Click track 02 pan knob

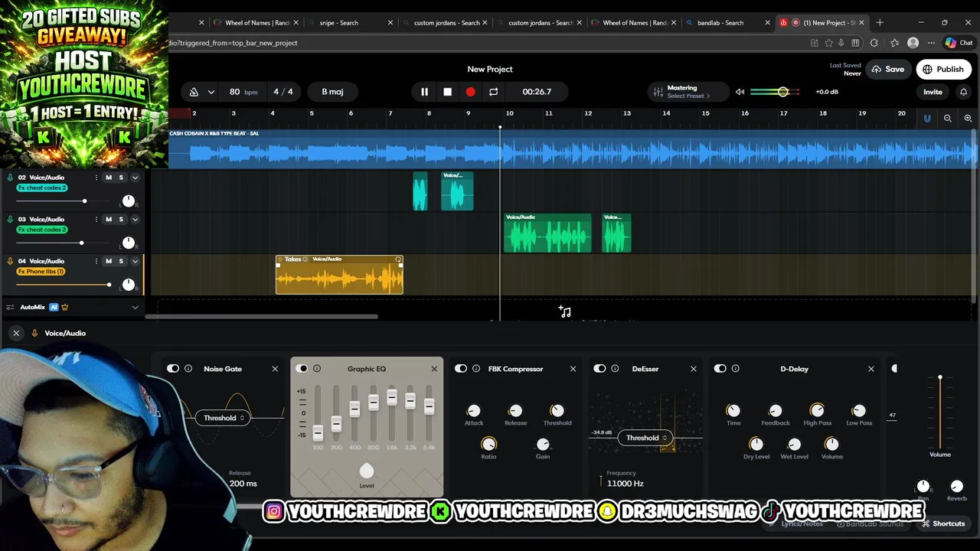click(x=128, y=201)
